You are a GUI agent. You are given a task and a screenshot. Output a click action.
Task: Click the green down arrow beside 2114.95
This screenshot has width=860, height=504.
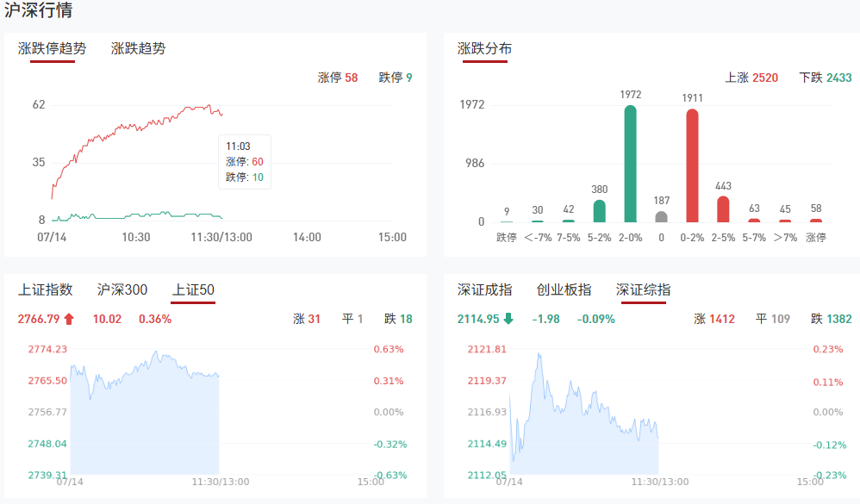coord(508,319)
